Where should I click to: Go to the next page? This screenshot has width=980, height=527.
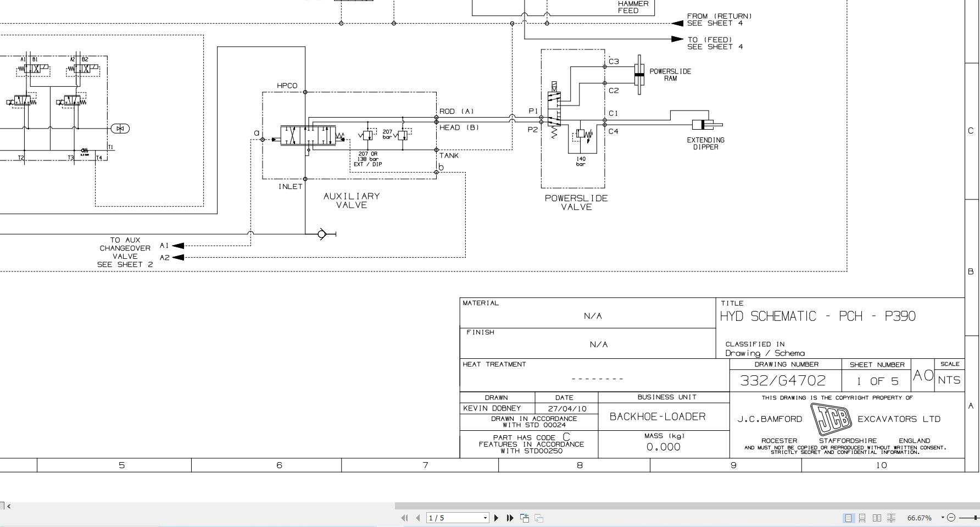pyautogui.click(x=497, y=518)
